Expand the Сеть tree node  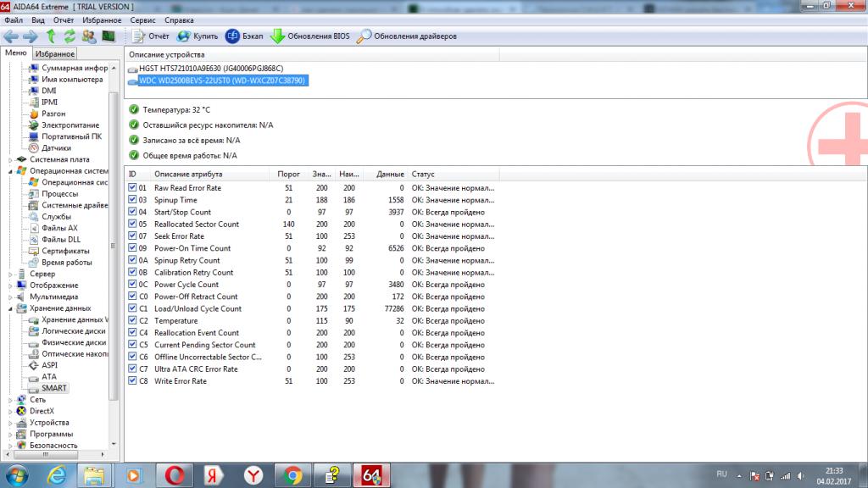[x=10, y=400]
